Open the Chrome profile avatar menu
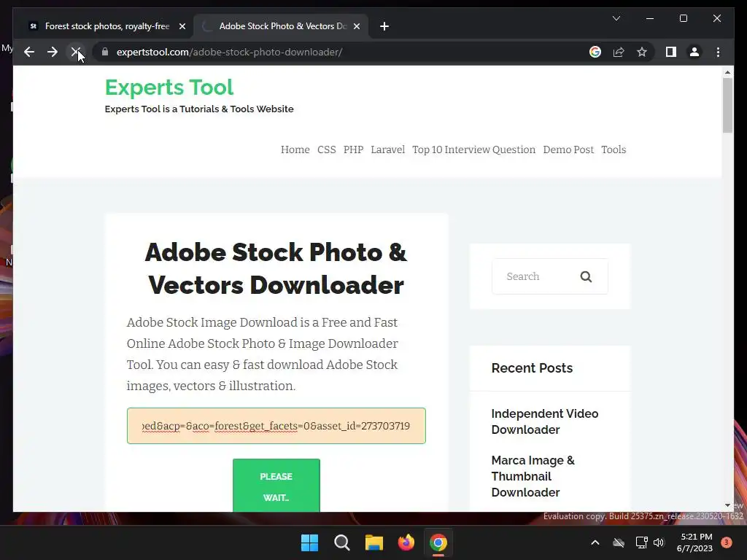 (x=694, y=52)
